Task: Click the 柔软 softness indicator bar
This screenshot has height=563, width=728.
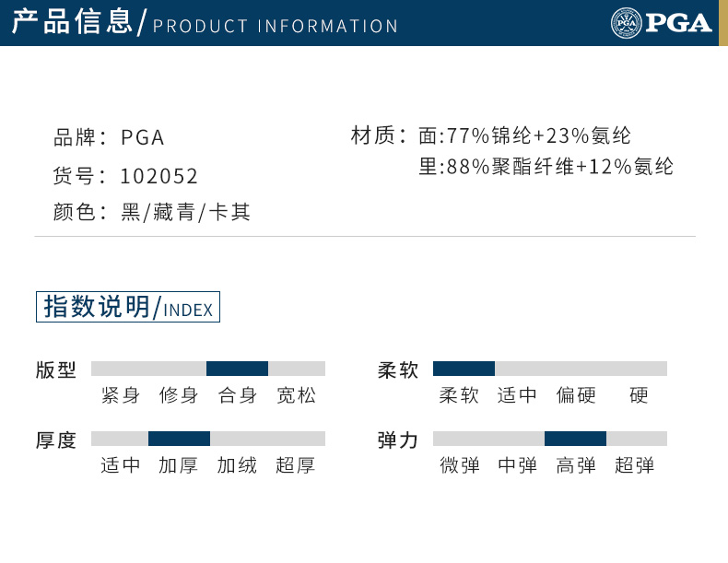Action: pyautogui.click(x=550, y=369)
